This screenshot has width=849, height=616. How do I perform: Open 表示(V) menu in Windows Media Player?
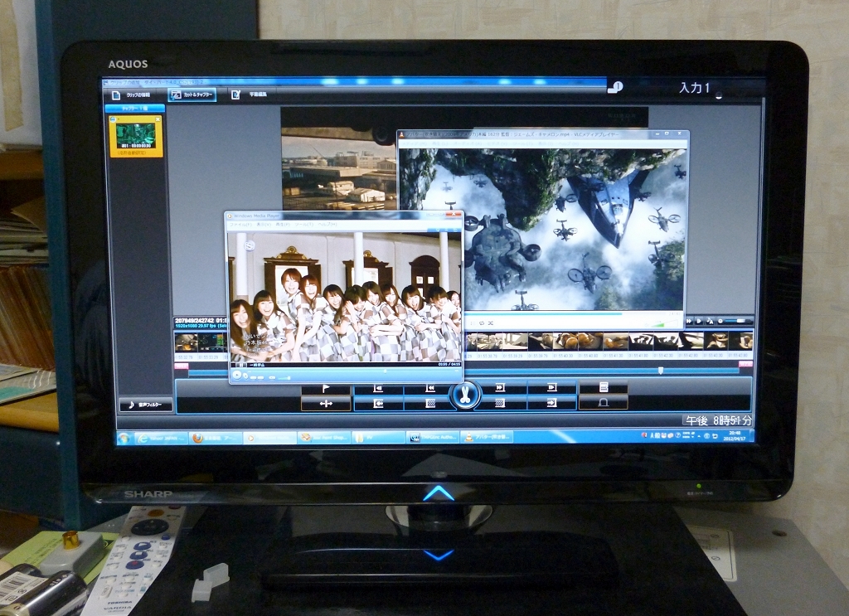tap(264, 225)
